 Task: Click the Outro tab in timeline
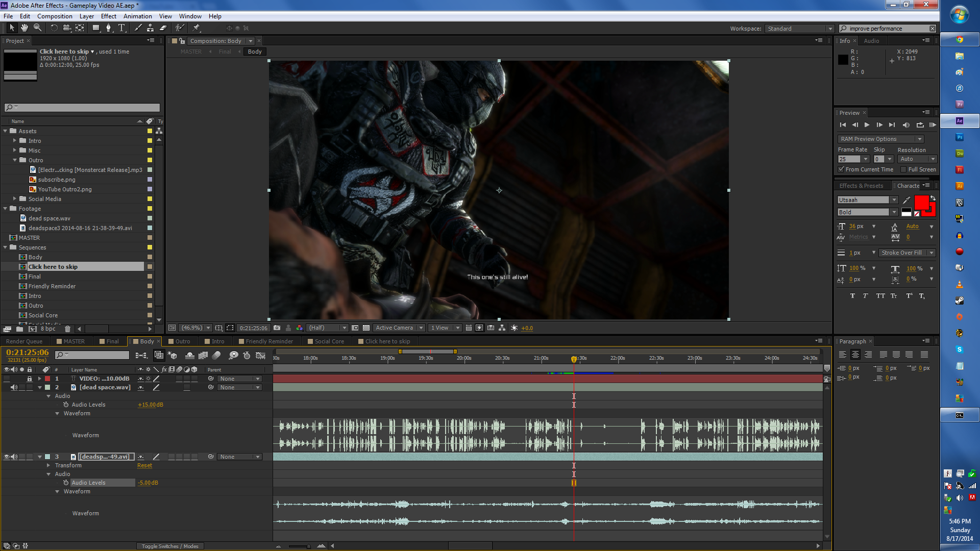click(182, 341)
